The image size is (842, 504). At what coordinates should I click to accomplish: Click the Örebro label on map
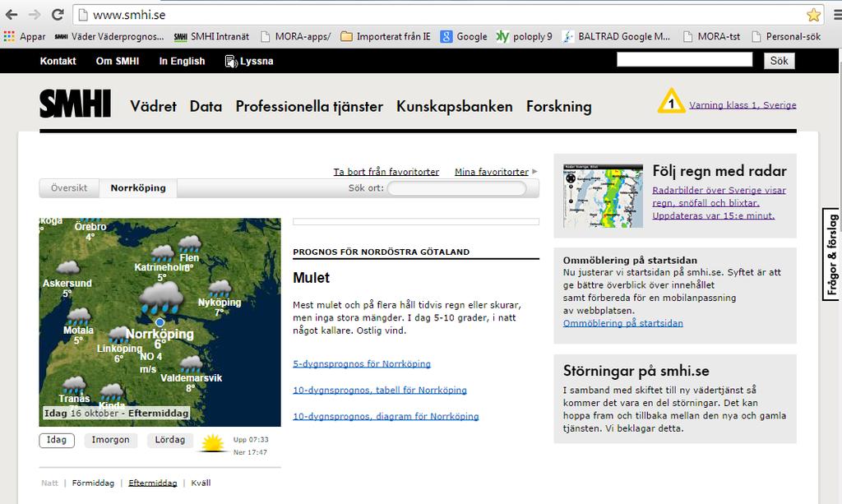tap(90, 226)
